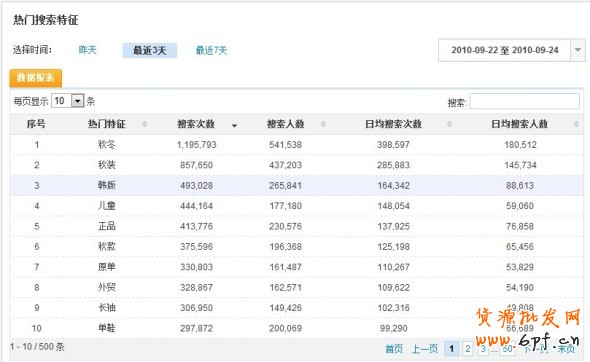Select current page 1 button
This screenshot has height=362, width=590.
point(452,348)
